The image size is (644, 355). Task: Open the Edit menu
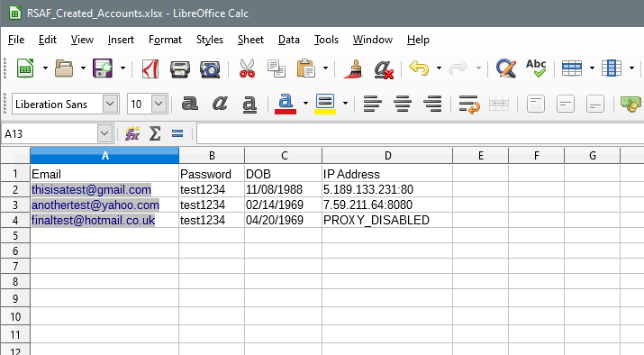coord(48,40)
